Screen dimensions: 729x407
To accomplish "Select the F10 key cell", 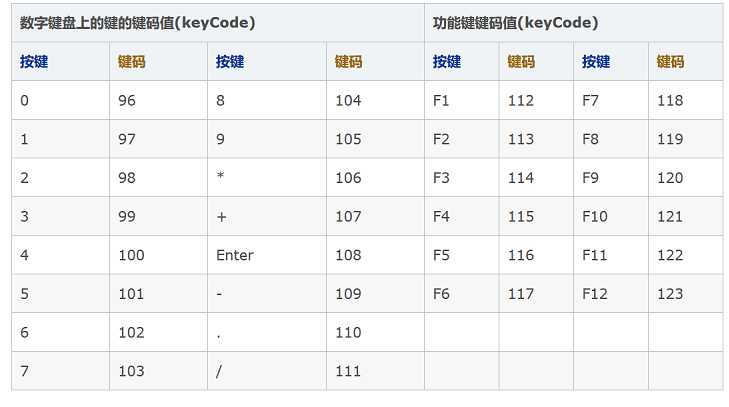I will [x=595, y=216].
